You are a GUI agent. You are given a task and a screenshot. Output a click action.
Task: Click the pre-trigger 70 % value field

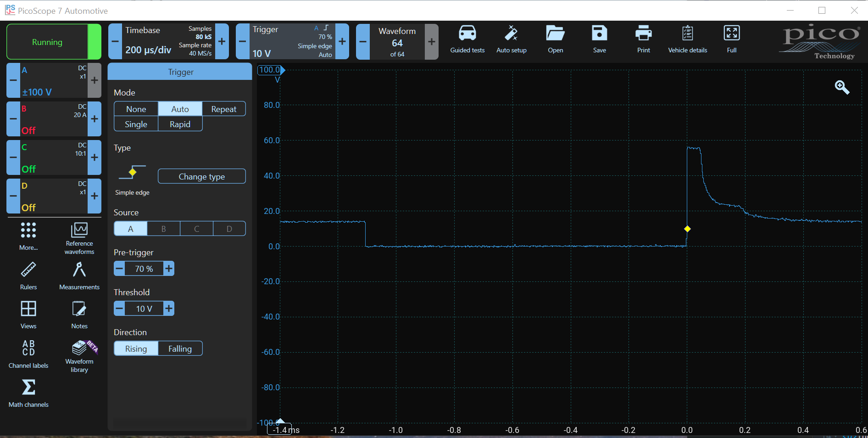pos(144,269)
